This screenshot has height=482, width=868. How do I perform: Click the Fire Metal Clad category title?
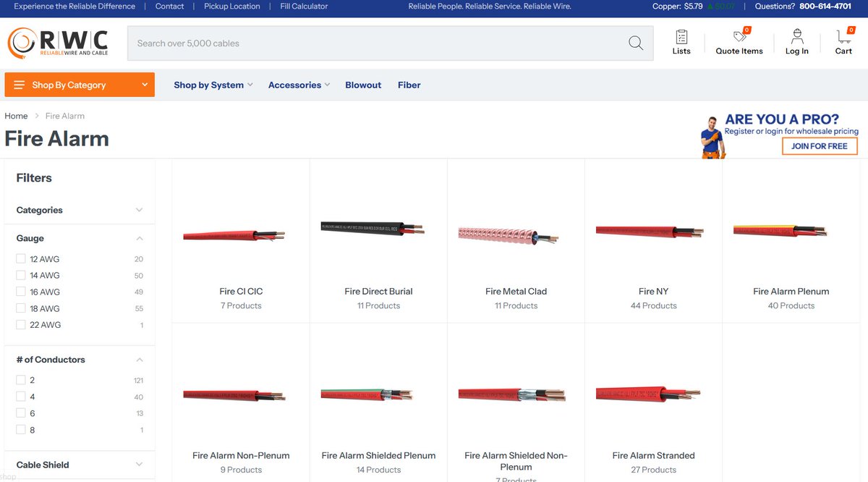pos(516,292)
